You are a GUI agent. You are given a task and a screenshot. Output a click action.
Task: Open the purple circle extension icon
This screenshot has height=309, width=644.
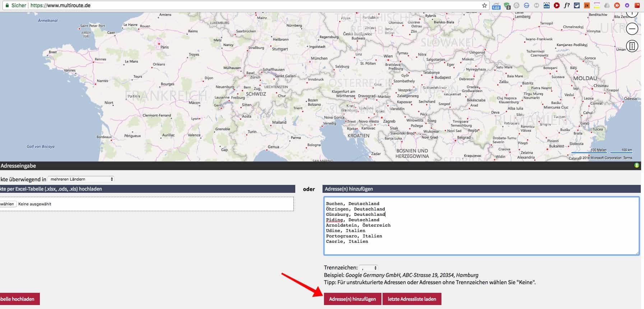(627, 5)
